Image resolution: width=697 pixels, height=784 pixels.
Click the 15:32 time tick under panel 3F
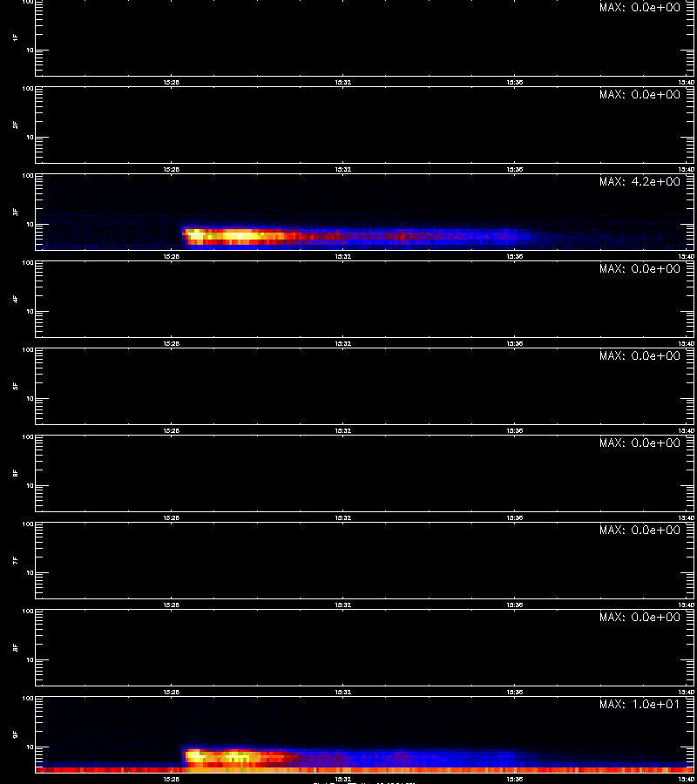click(x=343, y=256)
